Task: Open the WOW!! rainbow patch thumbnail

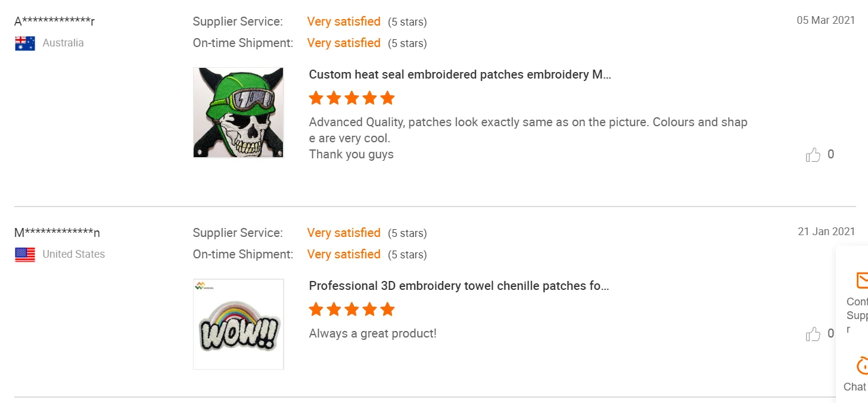Action: point(238,324)
